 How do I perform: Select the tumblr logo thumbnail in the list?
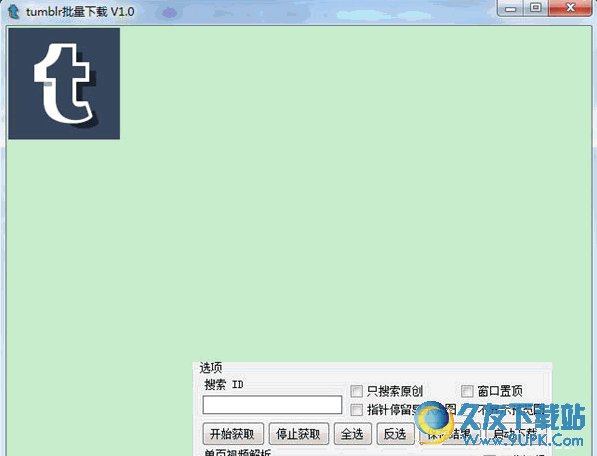point(64,83)
